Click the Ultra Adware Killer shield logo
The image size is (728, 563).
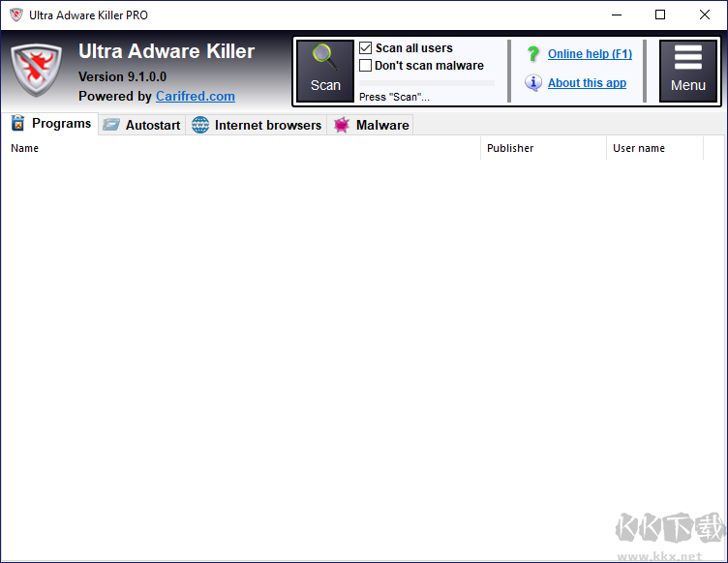pos(36,70)
